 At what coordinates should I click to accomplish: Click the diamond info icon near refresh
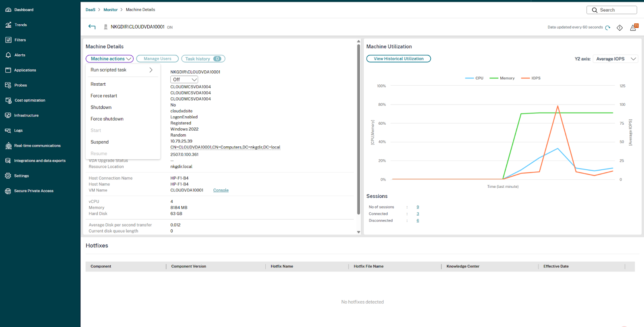[620, 27]
